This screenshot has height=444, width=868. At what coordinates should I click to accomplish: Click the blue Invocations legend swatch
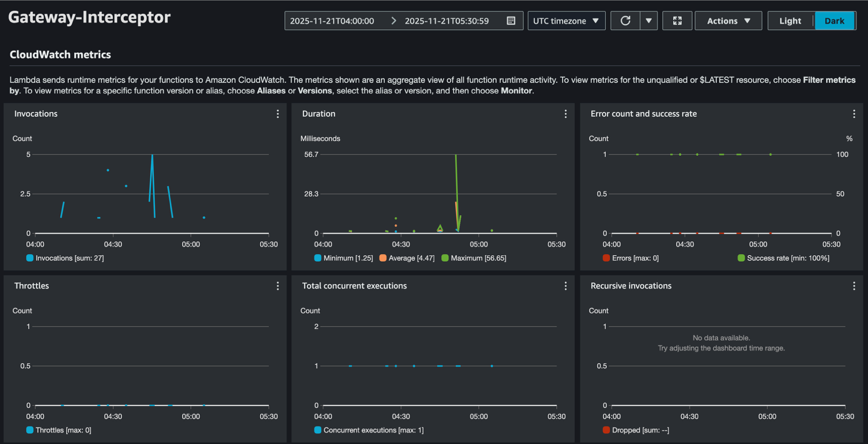coord(30,258)
